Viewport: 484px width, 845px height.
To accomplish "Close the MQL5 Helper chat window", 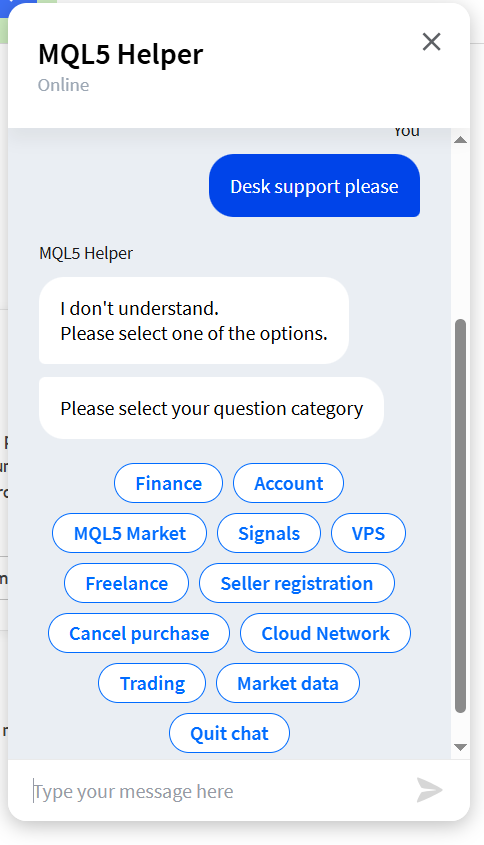I will coord(431,41).
